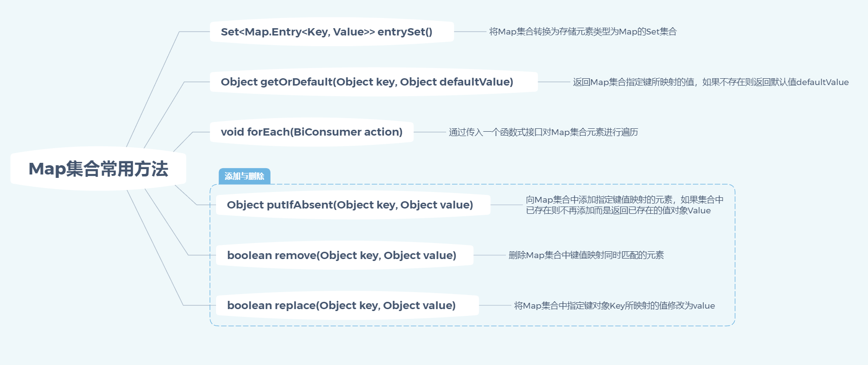Select the void forEach(BiConsumer action) node

tap(311, 132)
